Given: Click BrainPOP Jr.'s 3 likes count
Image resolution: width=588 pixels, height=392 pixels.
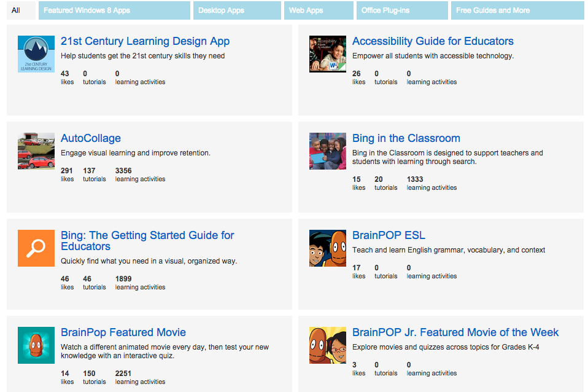Looking at the screenshot, I should point(354,364).
